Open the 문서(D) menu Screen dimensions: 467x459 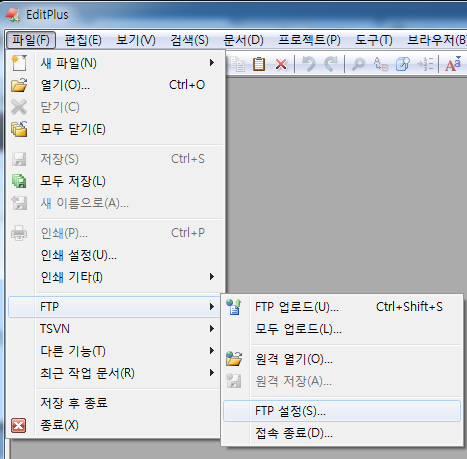243,40
